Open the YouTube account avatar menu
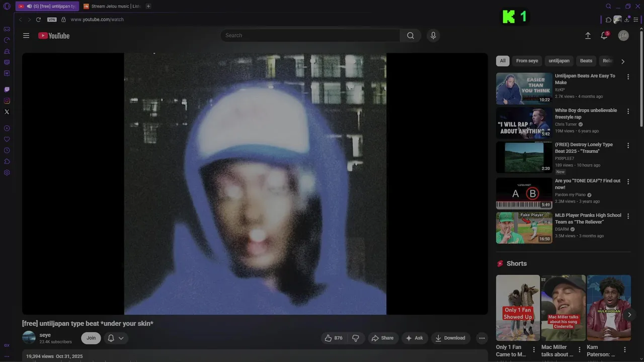Image resolution: width=644 pixels, height=362 pixels. tap(623, 36)
